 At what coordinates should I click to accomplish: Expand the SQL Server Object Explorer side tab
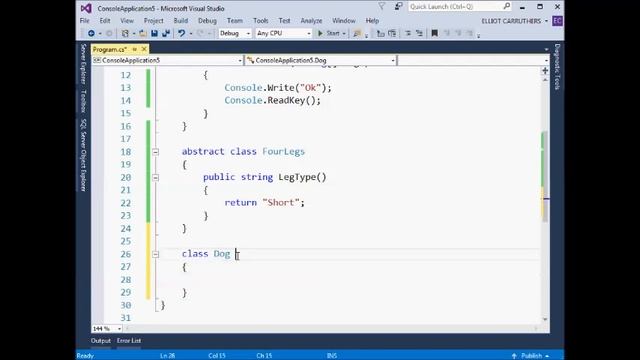coord(83,155)
